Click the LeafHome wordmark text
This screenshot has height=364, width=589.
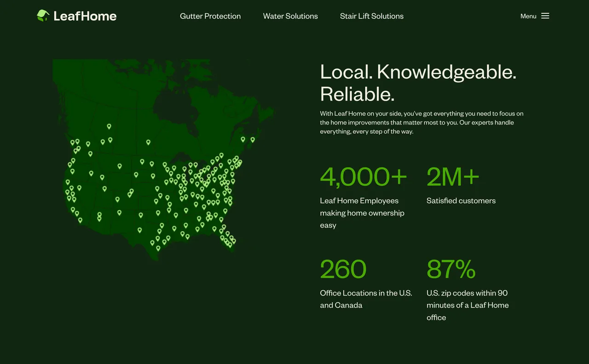point(85,16)
